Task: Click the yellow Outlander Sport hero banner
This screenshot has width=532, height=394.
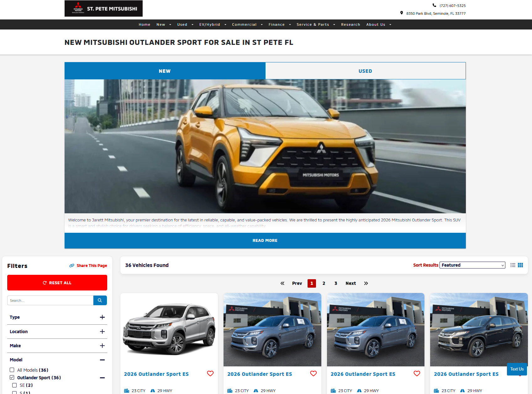Action: coord(265,146)
